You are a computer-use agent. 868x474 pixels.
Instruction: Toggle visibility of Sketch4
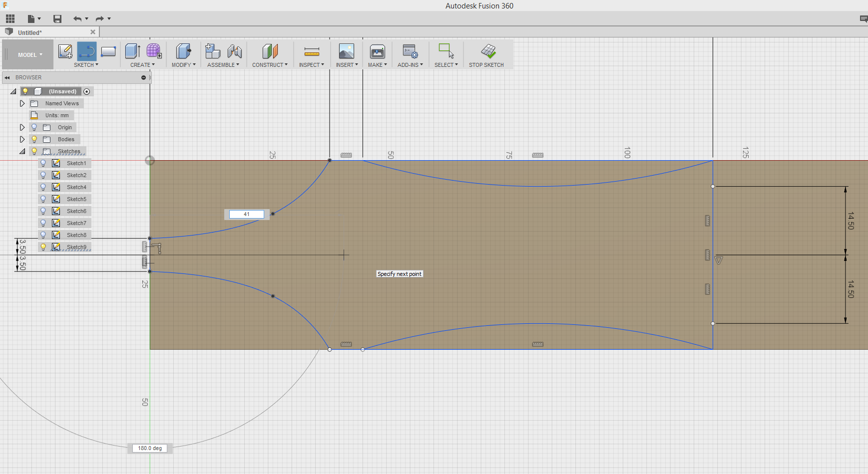tap(43, 187)
